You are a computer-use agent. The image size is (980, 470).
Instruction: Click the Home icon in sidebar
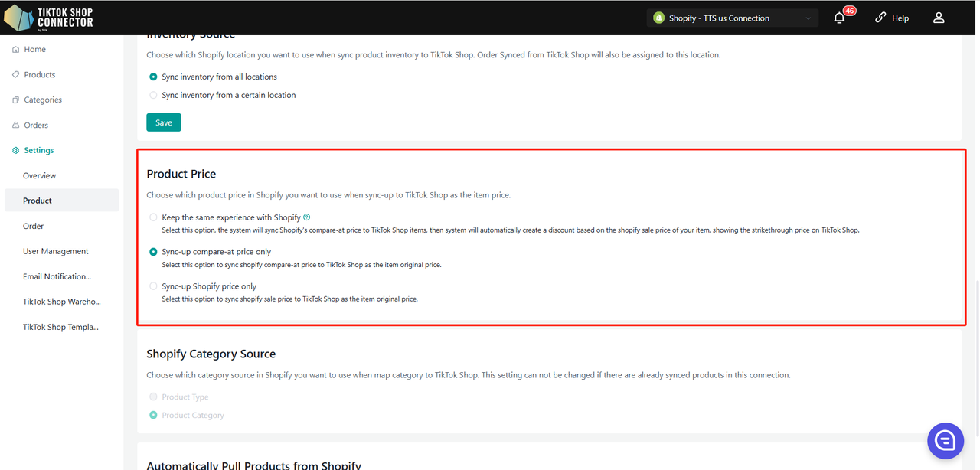(16, 50)
